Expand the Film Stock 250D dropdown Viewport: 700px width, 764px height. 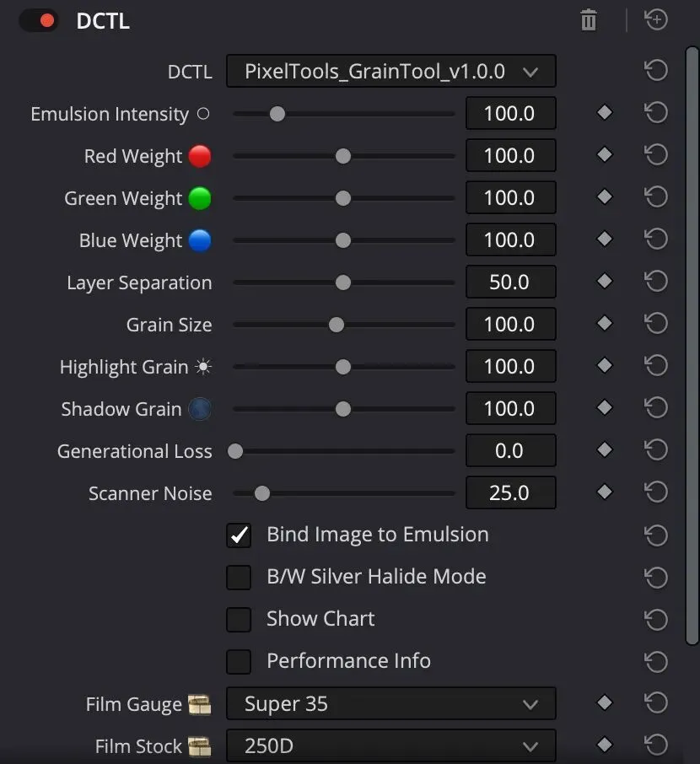[x=391, y=745]
